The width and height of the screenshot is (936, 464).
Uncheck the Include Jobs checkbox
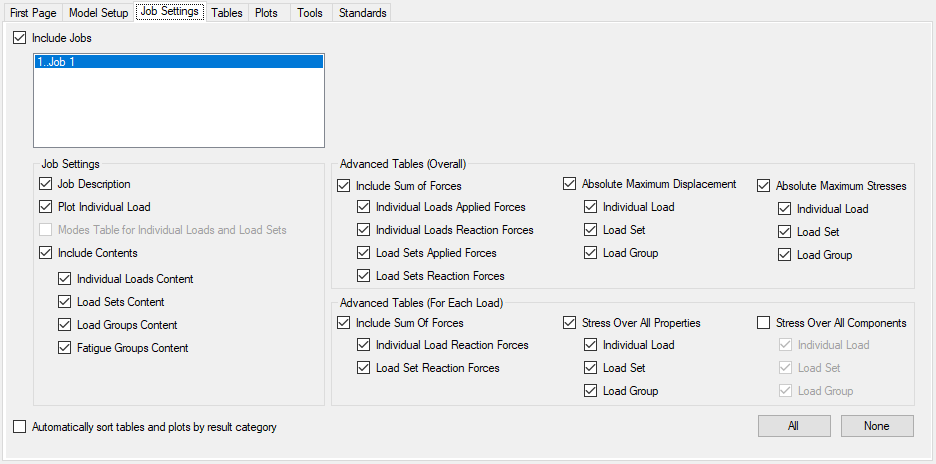click(x=21, y=38)
